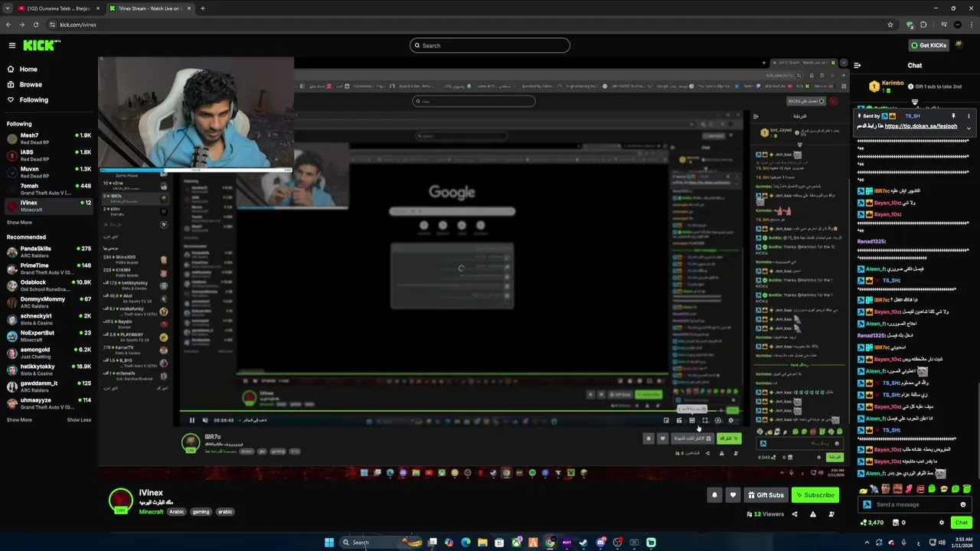Click the gaming tag
The height and width of the screenshot is (551, 980).
[201, 511]
